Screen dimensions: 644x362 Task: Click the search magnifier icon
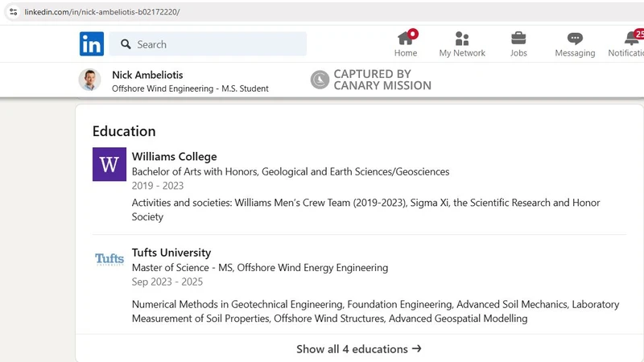125,44
